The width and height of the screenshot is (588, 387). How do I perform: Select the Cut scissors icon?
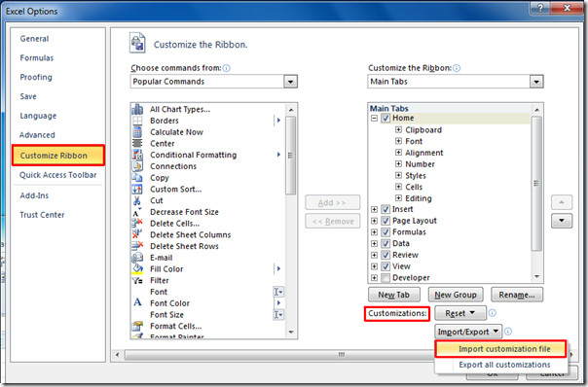(x=137, y=200)
